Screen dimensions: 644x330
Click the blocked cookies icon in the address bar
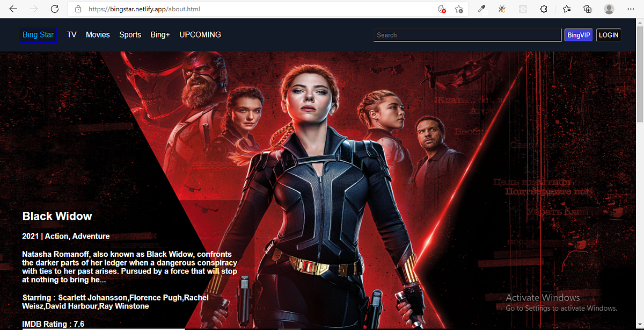point(442,9)
